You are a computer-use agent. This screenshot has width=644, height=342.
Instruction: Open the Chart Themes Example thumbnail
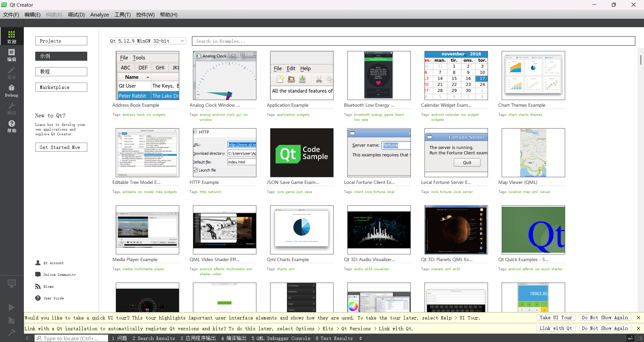[533, 76]
